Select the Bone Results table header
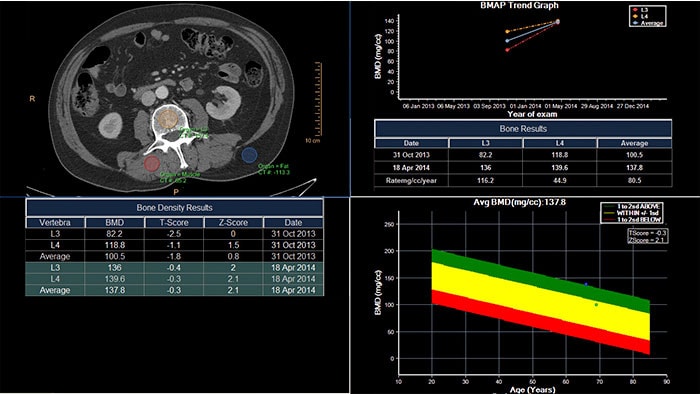Image resolution: width=700 pixels, height=394 pixels. pyautogui.click(x=523, y=129)
